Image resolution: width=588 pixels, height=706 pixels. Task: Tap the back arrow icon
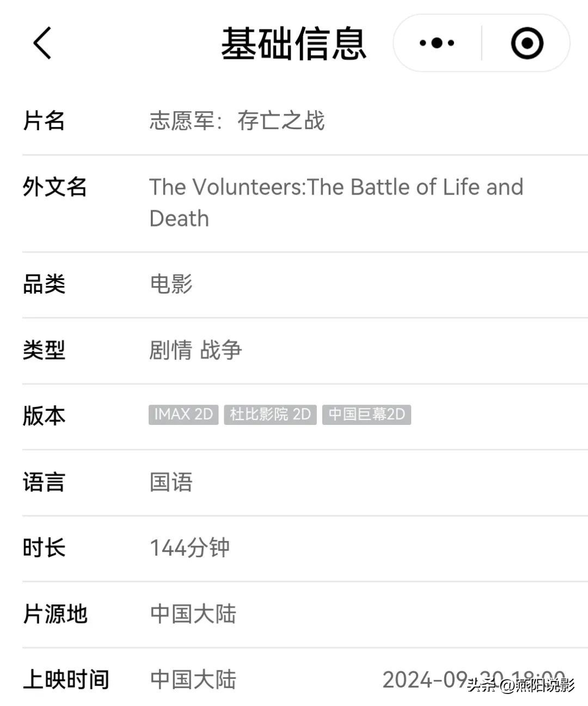42,43
